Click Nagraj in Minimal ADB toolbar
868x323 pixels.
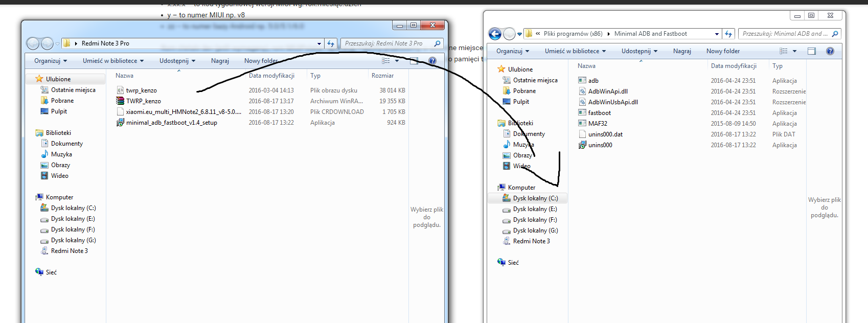click(x=682, y=51)
